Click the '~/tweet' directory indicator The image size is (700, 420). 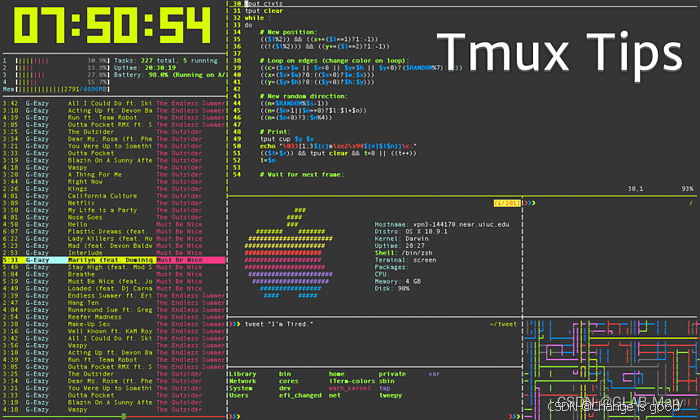pyautogui.click(x=503, y=324)
